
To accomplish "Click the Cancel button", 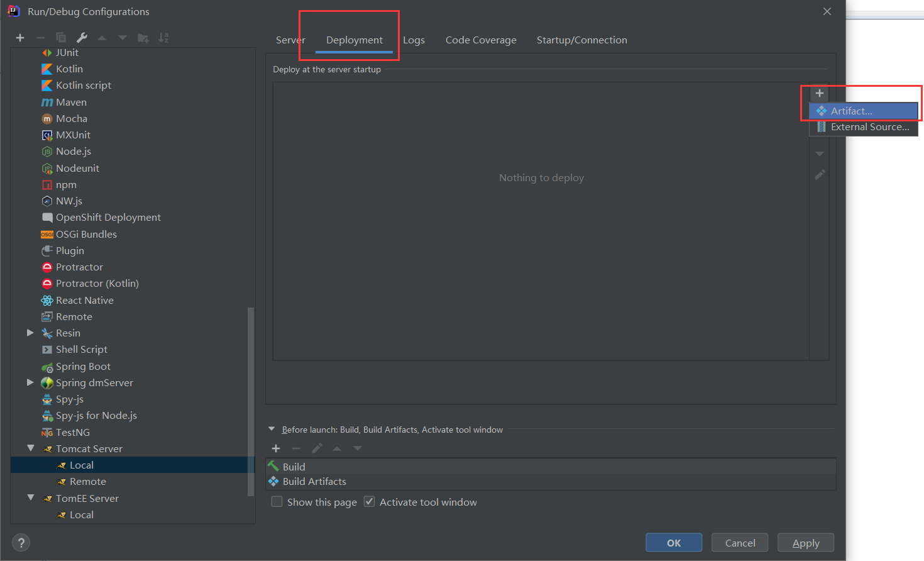I will [740, 543].
